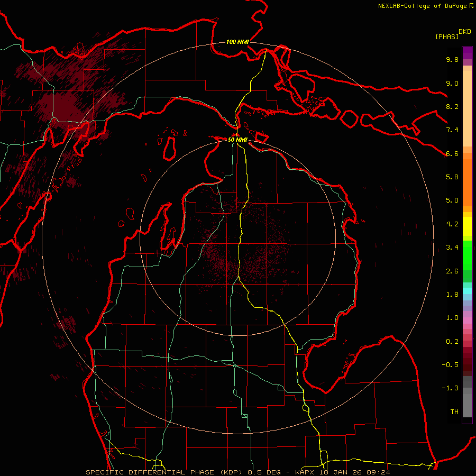
Task: Select the 2.6 color scale value
Action: 452,271
